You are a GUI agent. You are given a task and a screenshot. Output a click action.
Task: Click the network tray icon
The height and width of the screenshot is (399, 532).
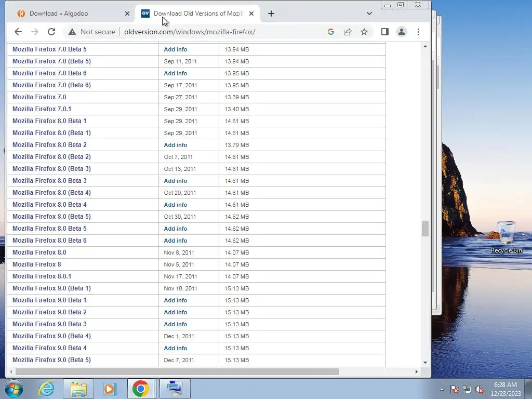pyautogui.click(x=467, y=390)
